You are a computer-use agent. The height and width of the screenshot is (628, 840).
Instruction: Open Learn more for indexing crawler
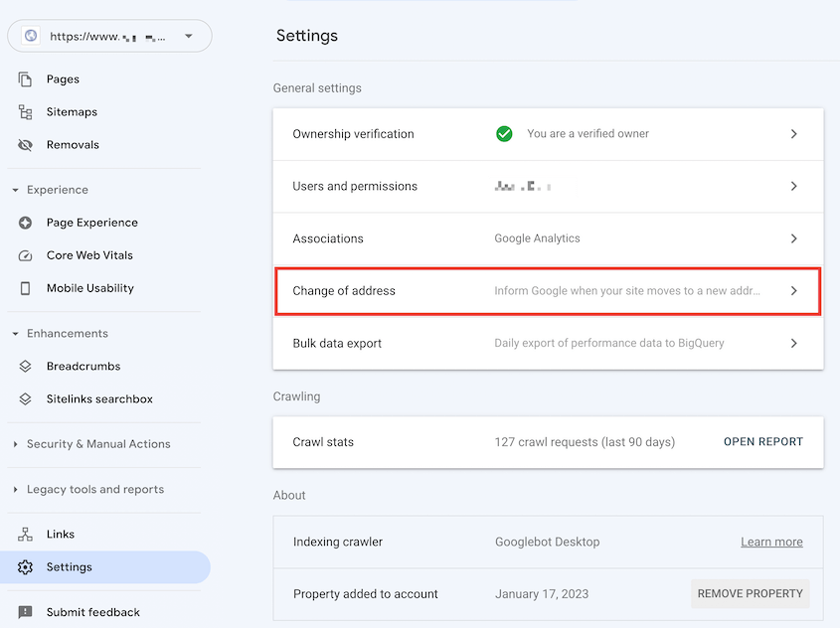click(771, 542)
